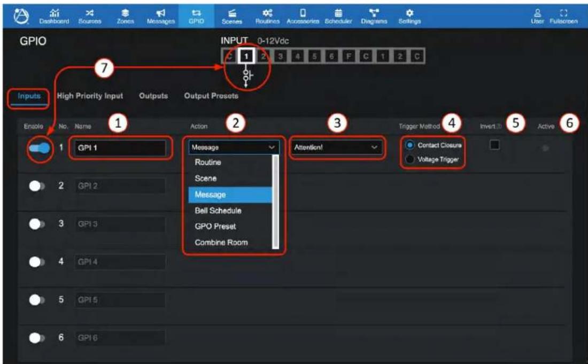This screenshot has height=364, width=588.
Task: Open the Scenes section
Action: coord(232,17)
